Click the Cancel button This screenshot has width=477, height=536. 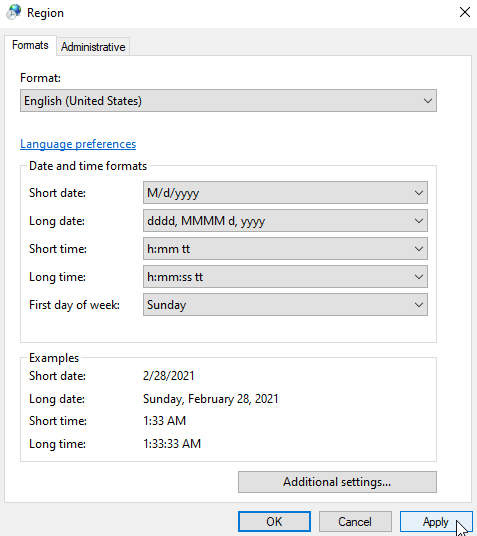click(355, 522)
